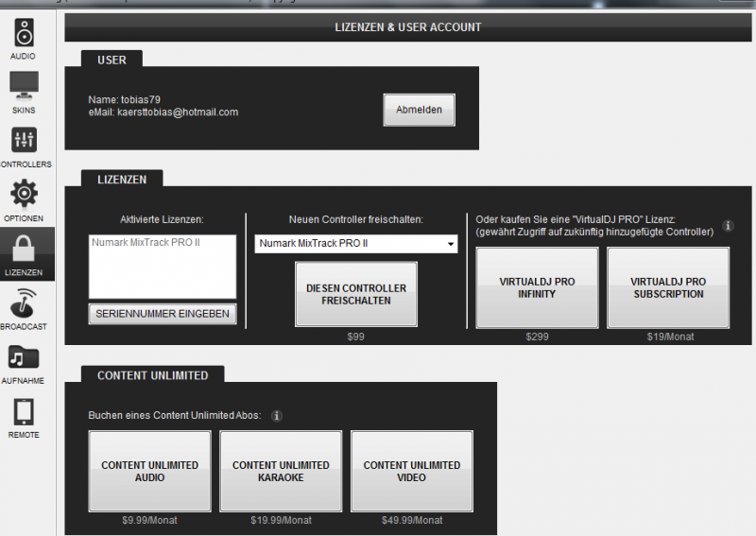Image resolution: width=756 pixels, height=536 pixels.
Task: Subscribe to Content Unlimited Video
Action: (x=412, y=472)
